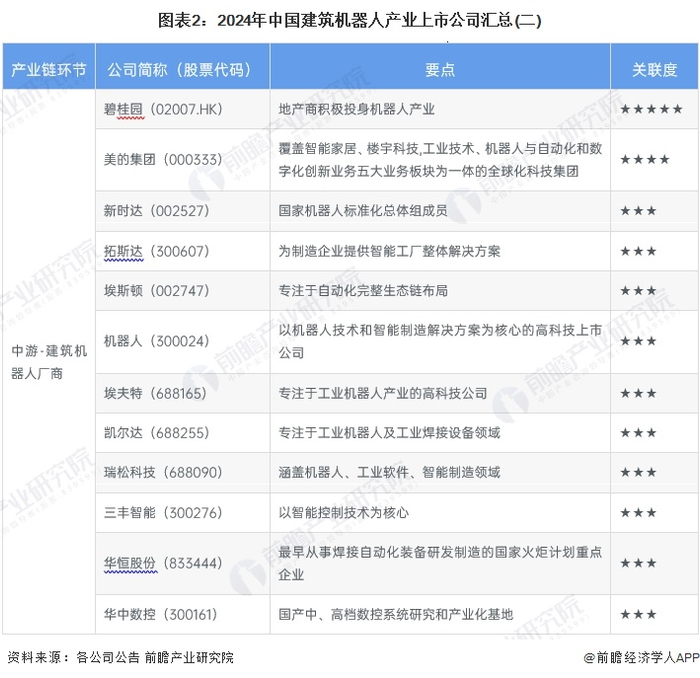Click the three-star rating for 瑞松科技
700x678 pixels.
[638, 472]
